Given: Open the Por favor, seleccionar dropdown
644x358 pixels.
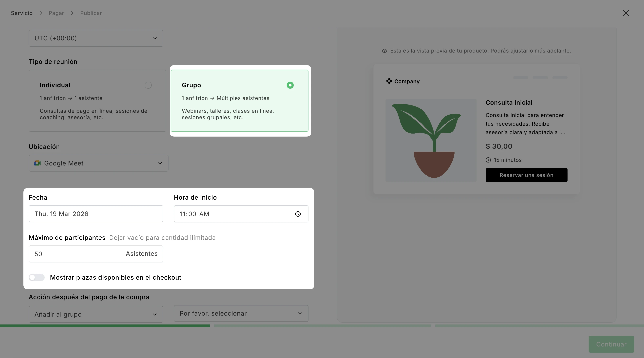Looking at the screenshot, I should tap(241, 314).
